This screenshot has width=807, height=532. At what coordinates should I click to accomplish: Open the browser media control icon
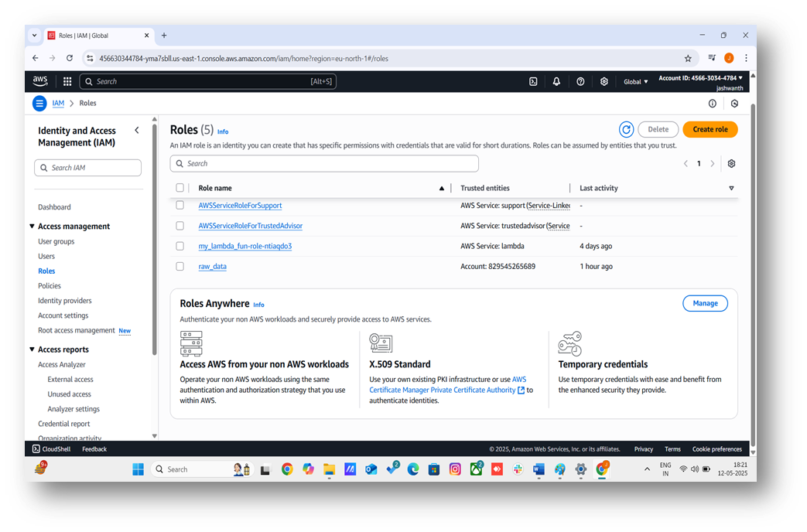pos(712,58)
